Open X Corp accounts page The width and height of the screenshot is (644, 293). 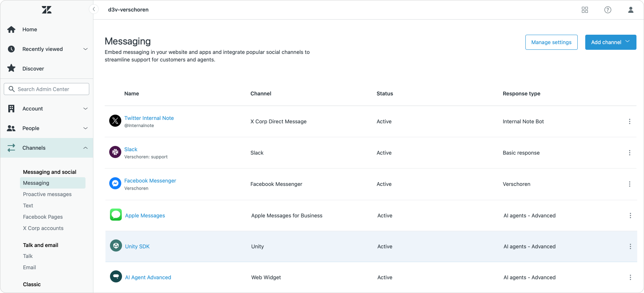click(43, 228)
